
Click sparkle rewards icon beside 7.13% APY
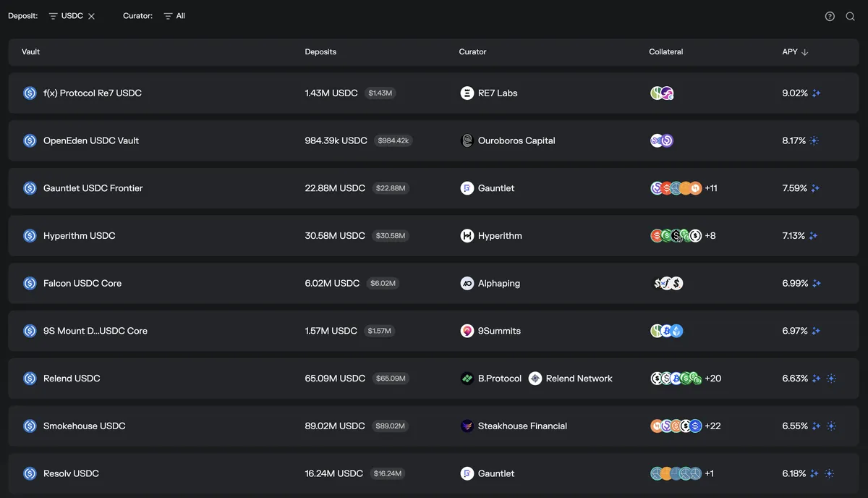point(814,236)
